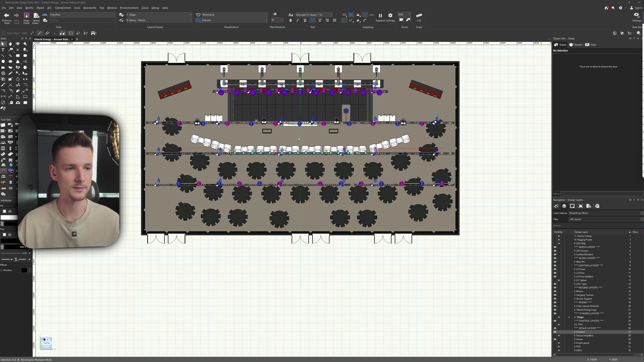Click the snapping Settings gear icon

[390, 15]
